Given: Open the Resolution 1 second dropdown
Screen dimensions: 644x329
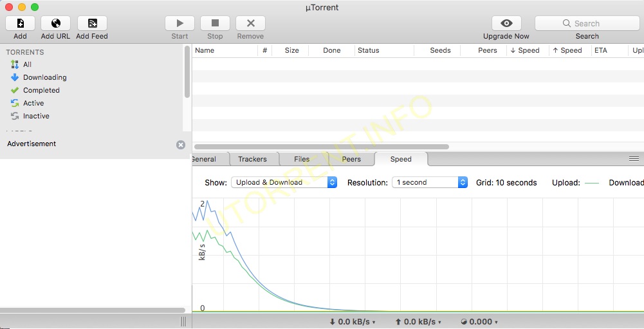Looking at the screenshot, I should [430, 182].
